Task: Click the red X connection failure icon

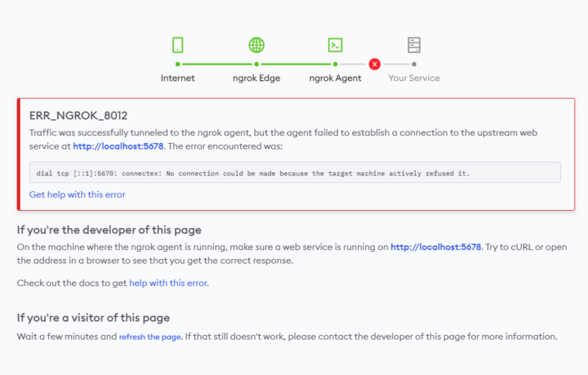Action: (x=375, y=64)
